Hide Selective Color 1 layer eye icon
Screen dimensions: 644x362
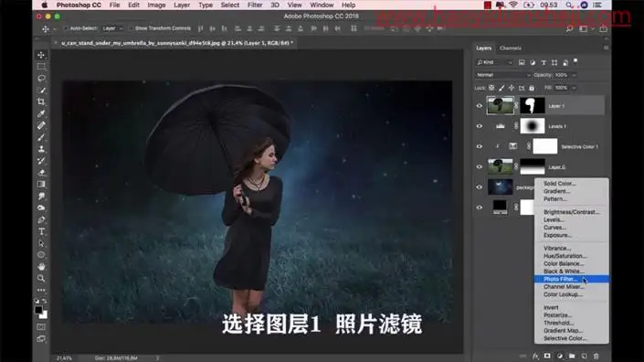pos(479,146)
